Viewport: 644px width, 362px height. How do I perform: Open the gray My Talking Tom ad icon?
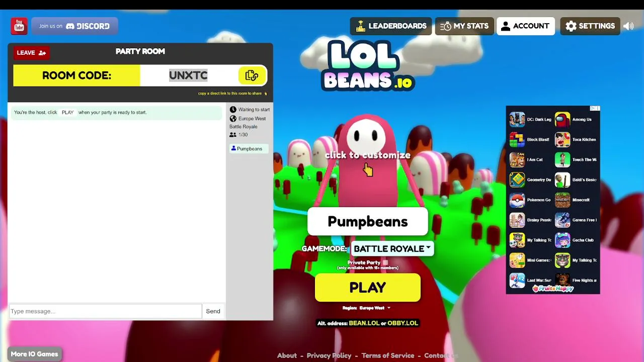point(562,260)
